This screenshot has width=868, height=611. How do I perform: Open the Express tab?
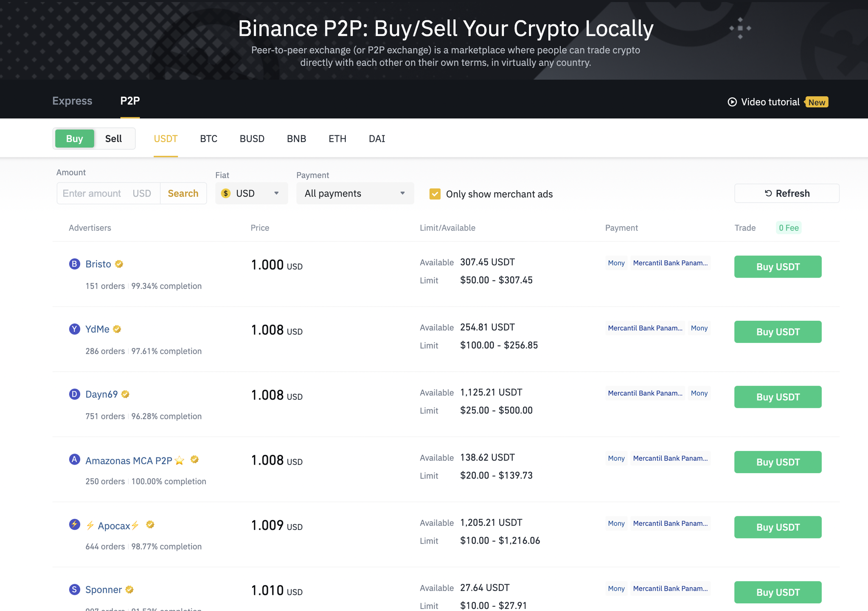click(x=72, y=101)
